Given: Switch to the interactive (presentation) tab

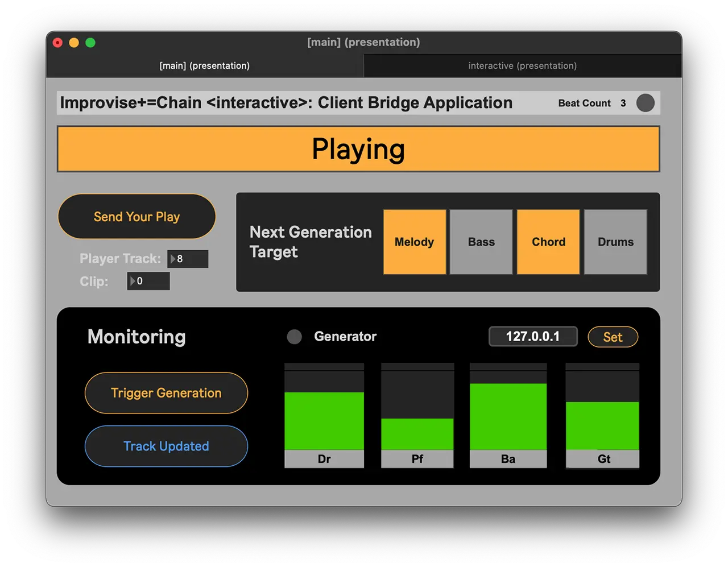Looking at the screenshot, I should click(x=522, y=66).
